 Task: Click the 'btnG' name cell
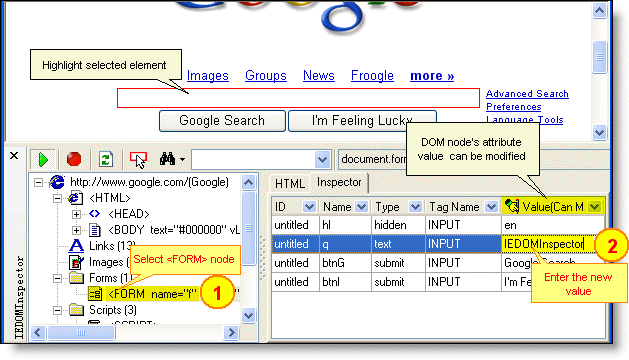tap(345, 263)
